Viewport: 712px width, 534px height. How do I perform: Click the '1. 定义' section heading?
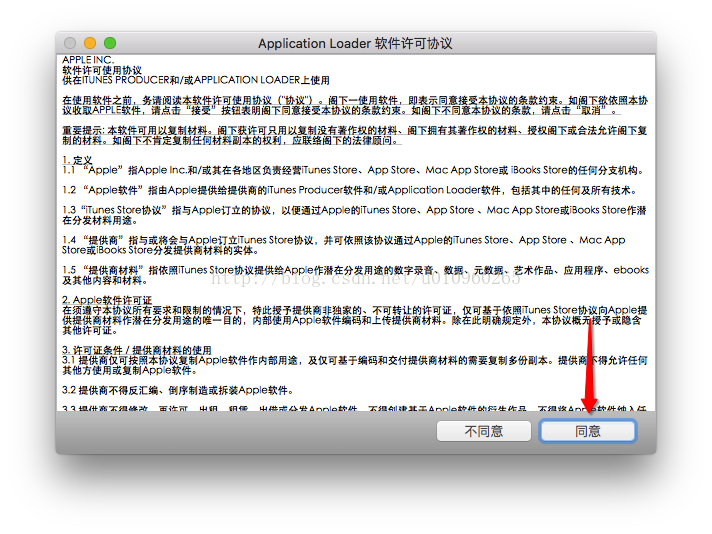coord(77,160)
